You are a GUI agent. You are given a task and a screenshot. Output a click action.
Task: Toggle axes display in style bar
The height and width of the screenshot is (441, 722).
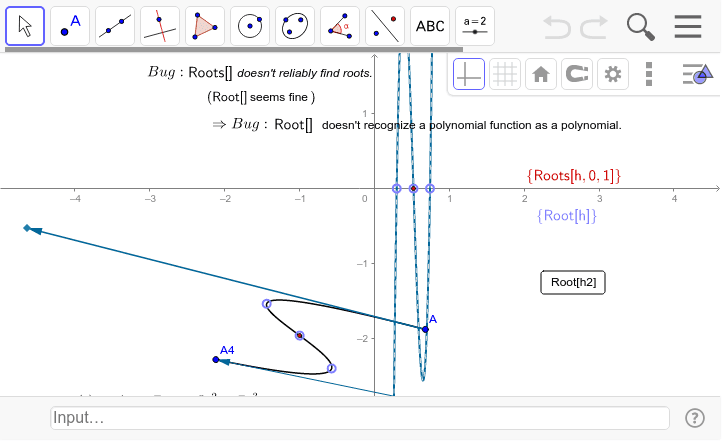(469, 74)
